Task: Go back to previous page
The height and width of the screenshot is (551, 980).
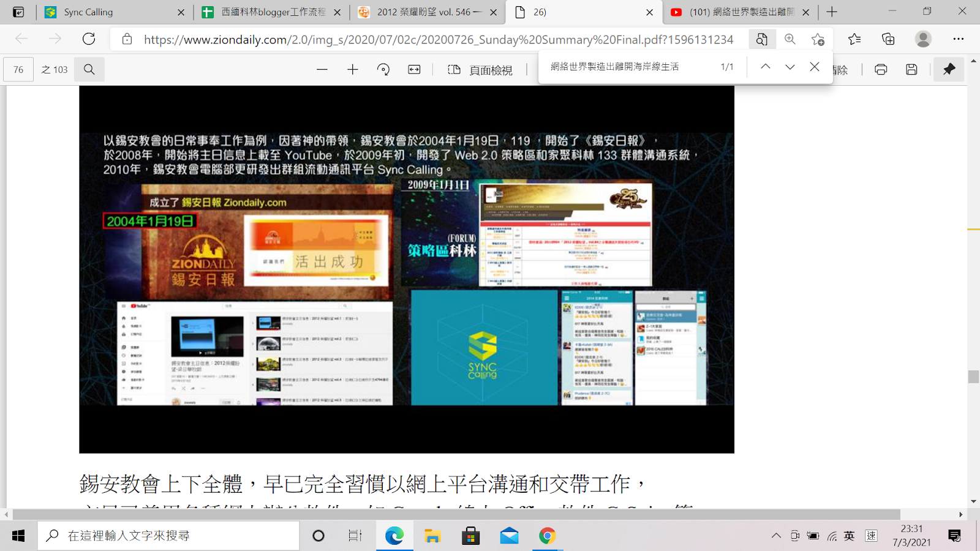Action: point(21,39)
